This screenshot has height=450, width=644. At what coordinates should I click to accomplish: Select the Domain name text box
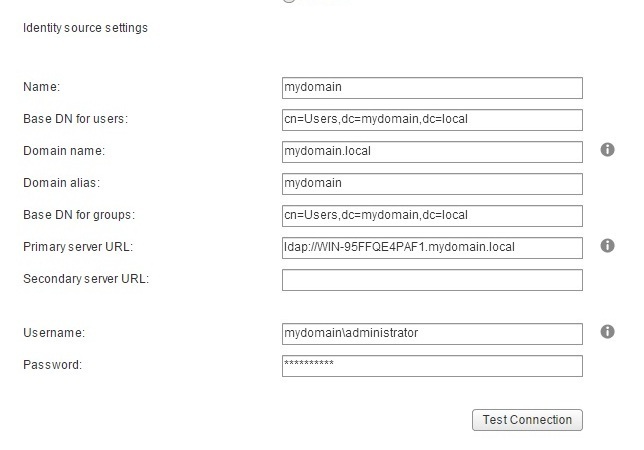[x=432, y=152]
